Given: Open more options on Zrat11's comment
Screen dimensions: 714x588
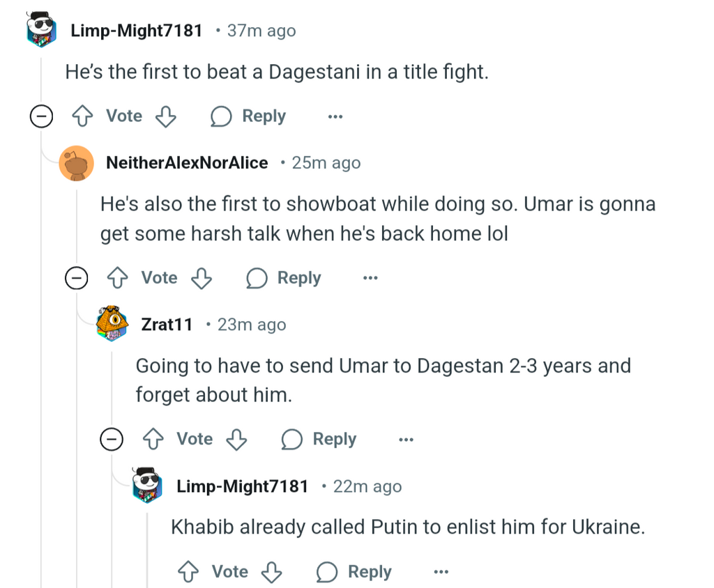Looking at the screenshot, I should click(406, 439).
